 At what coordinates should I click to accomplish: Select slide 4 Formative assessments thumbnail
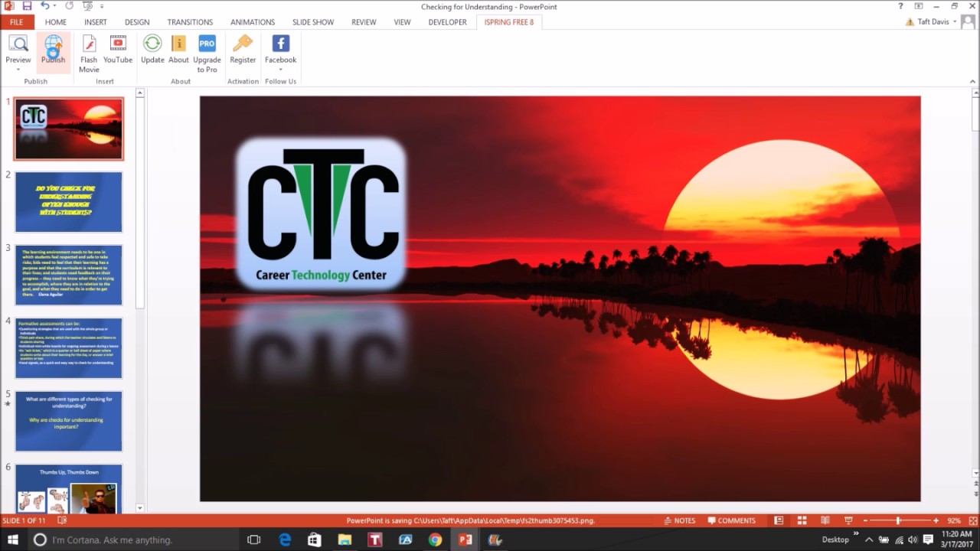click(x=69, y=348)
